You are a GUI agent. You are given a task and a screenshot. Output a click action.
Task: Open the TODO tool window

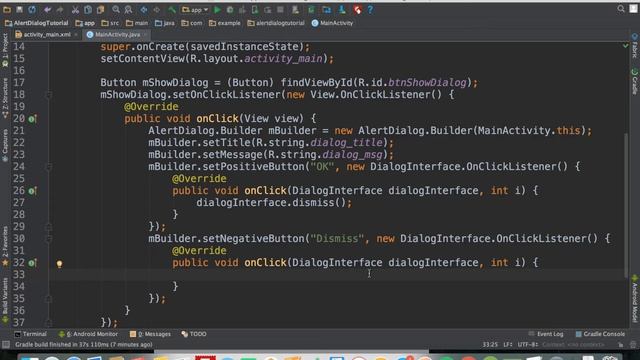(194, 334)
